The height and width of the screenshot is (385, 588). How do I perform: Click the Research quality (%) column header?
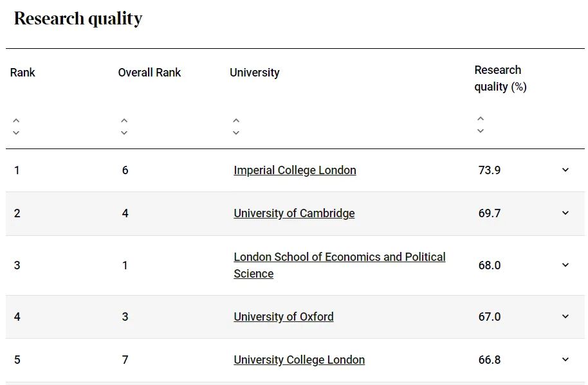(501, 78)
